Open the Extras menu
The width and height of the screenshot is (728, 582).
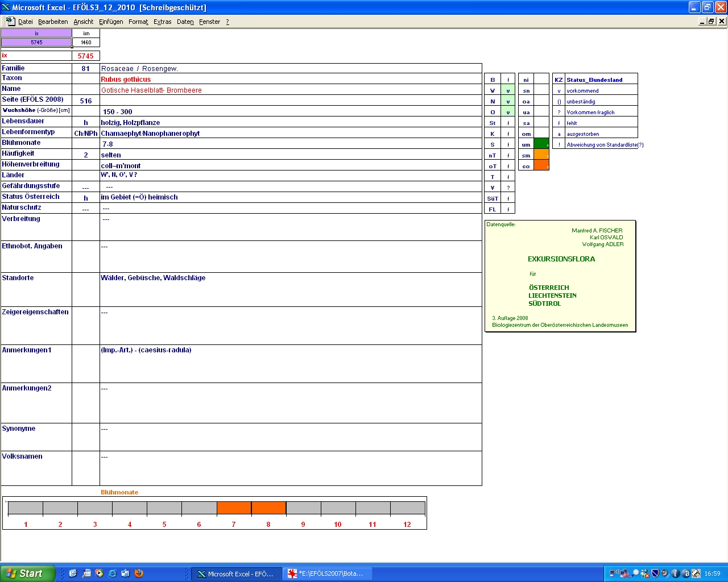click(163, 22)
